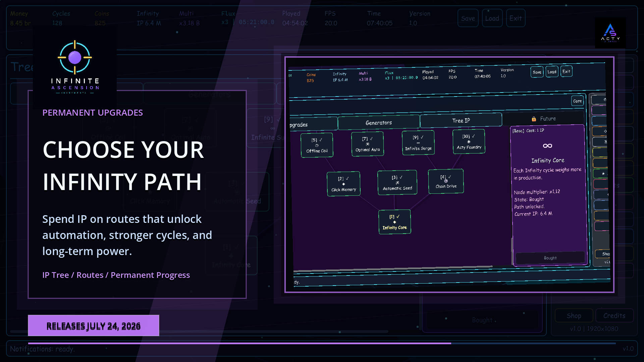Click the dimmed Money stat in the background top bar
644x362 pixels.
tap(20, 18)
